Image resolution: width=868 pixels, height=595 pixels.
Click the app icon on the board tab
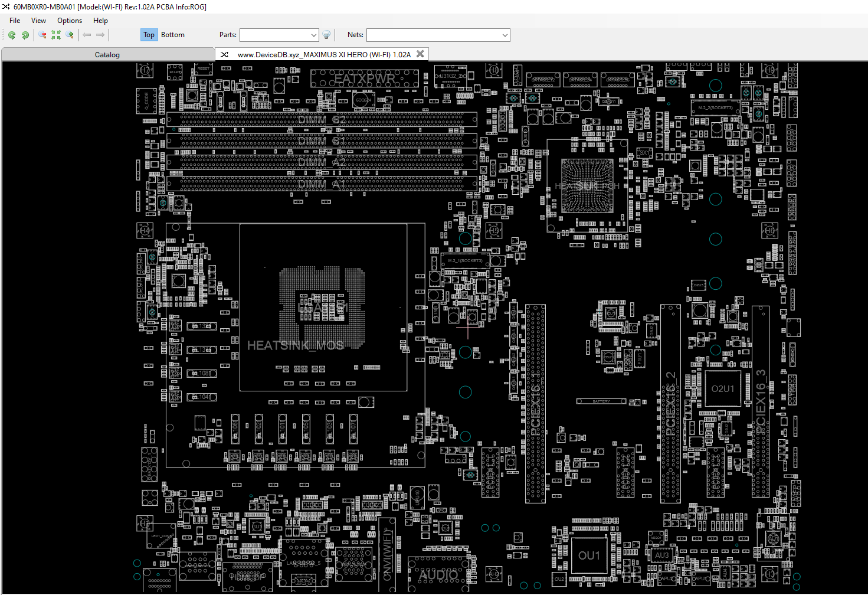(x=224, y=54)
